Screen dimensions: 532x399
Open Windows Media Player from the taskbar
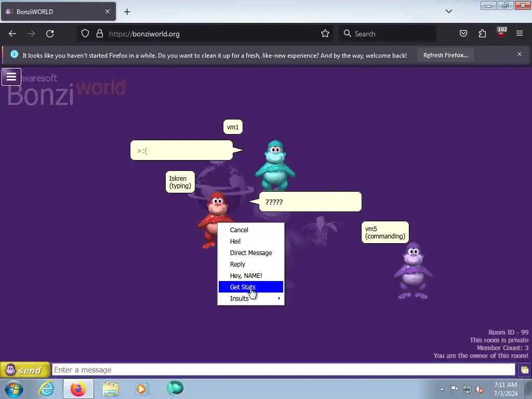142,389
